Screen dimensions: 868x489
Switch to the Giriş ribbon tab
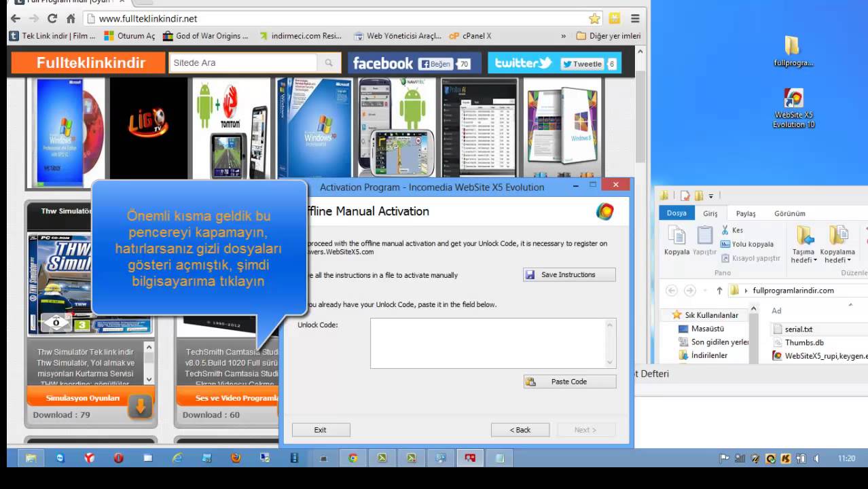[710, 213]
